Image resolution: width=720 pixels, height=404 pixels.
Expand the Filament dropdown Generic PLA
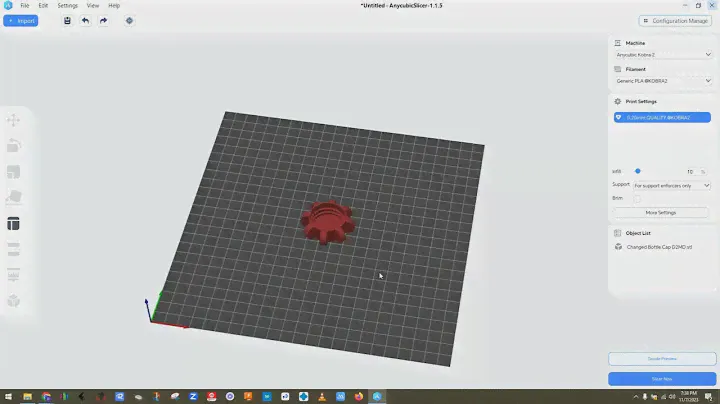coord(663,80)
